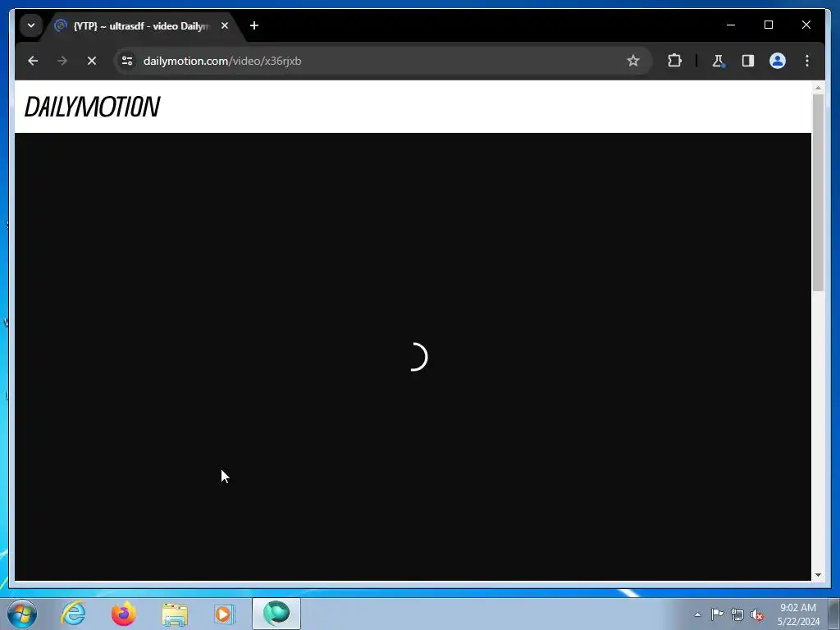The height and width of the screenshot is (630, 840).
Task: Click the page's vertical scrollbar thumb
Action: tap(818, 193)
